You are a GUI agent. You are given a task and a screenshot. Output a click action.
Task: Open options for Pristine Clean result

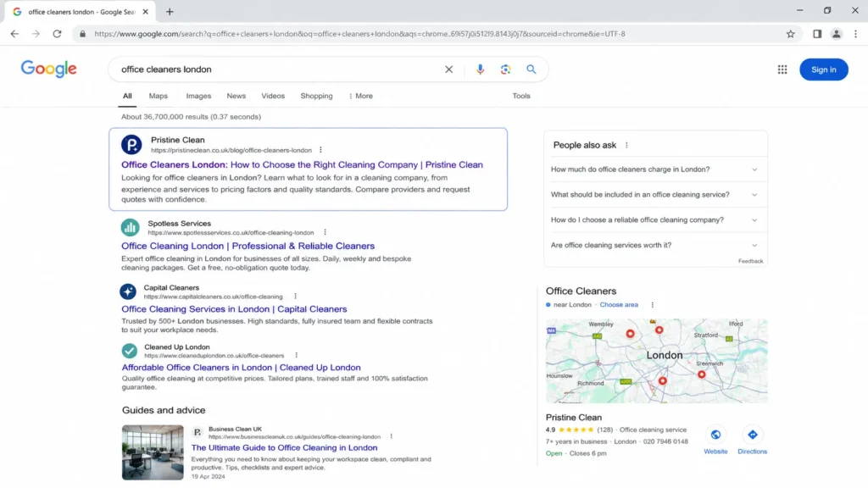320,150
